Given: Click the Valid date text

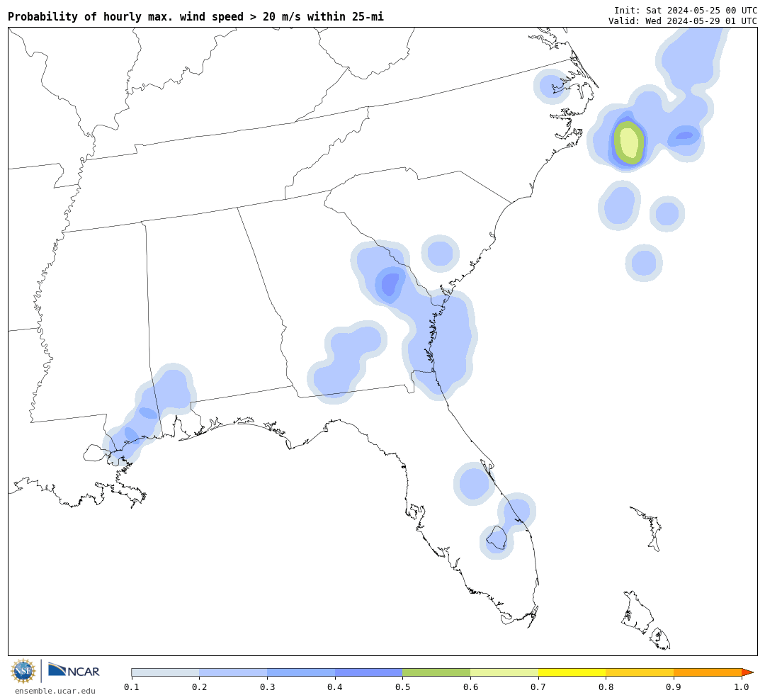Looking at the screenshot, I should 683,21.
